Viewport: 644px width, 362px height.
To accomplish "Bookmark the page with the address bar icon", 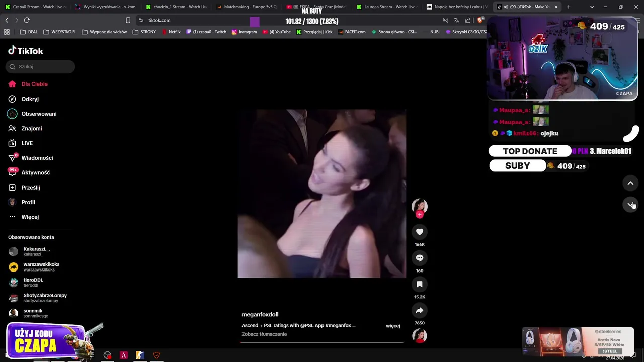I will [x=128, y=20].
